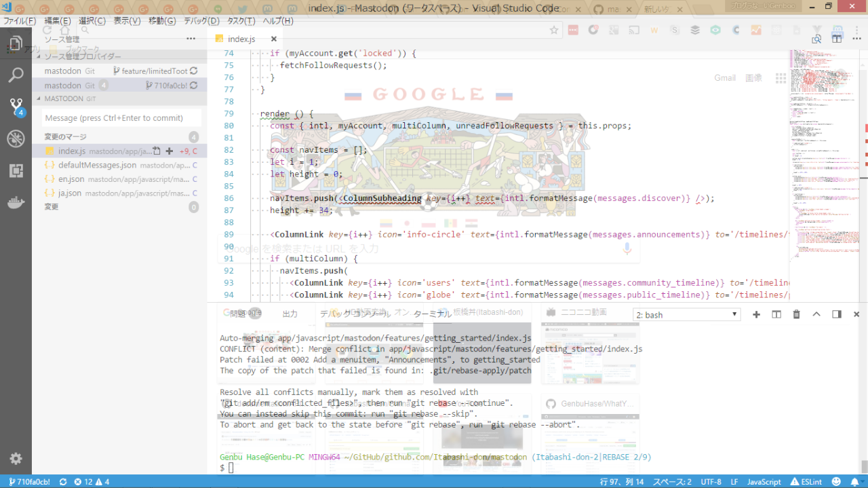Collapse the ソース管理プロバイダー section
Screen dimensions: 868x488
pyautogui.click(x=39, y=57)
